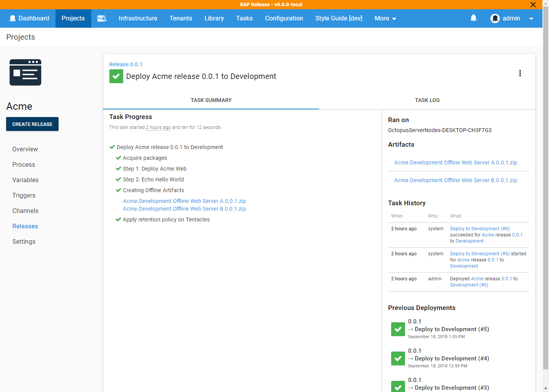This screenshot has height=392, width=549.
Task: Open previous deployment Deploy to Development (#3)
Action: [x=452, y=388]
